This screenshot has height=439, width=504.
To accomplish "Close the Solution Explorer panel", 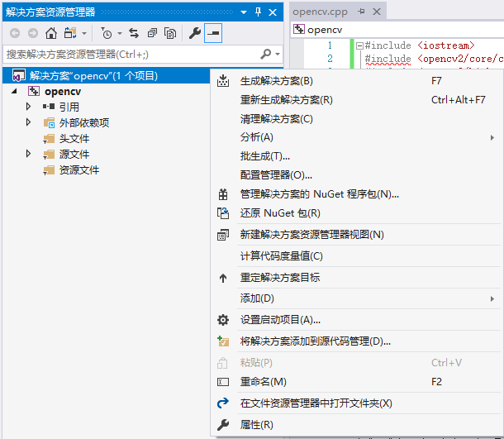I will 273,12.
